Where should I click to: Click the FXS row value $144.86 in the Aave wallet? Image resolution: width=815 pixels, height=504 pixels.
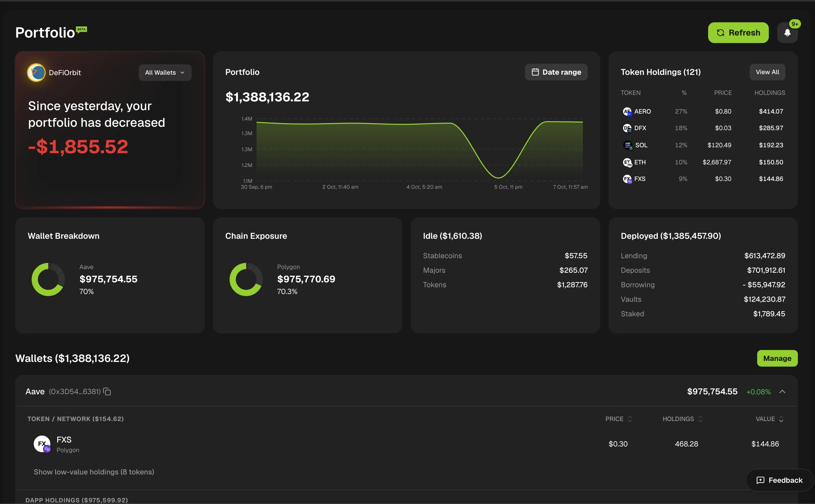pyautogui.click(x=765, y=444)
